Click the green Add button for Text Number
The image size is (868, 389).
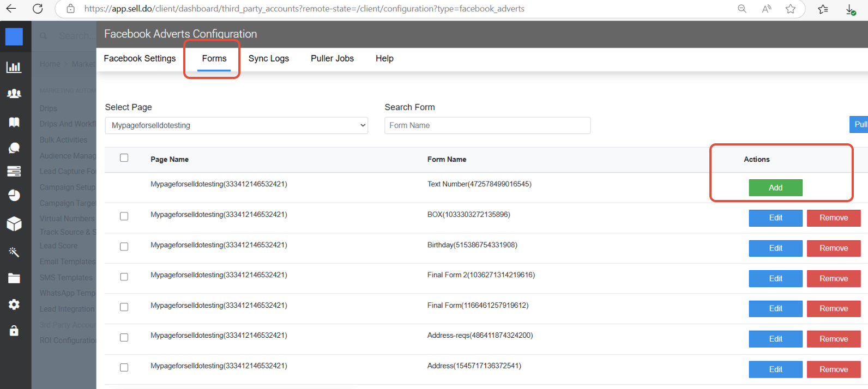(x=775, y=187)
